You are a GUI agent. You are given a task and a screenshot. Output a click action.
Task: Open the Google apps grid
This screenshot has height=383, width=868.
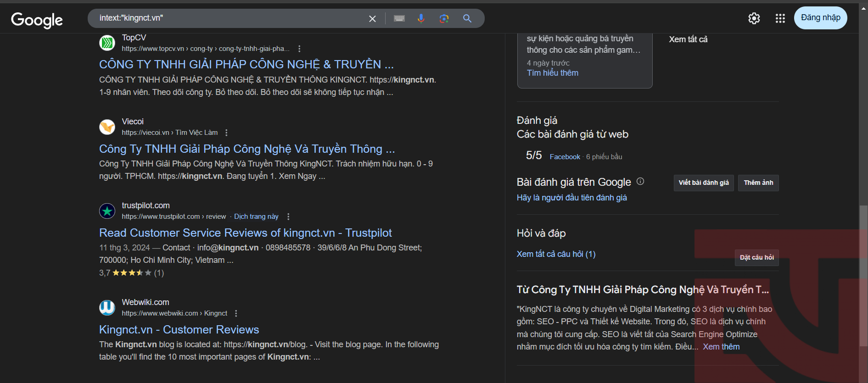point(780,18)
